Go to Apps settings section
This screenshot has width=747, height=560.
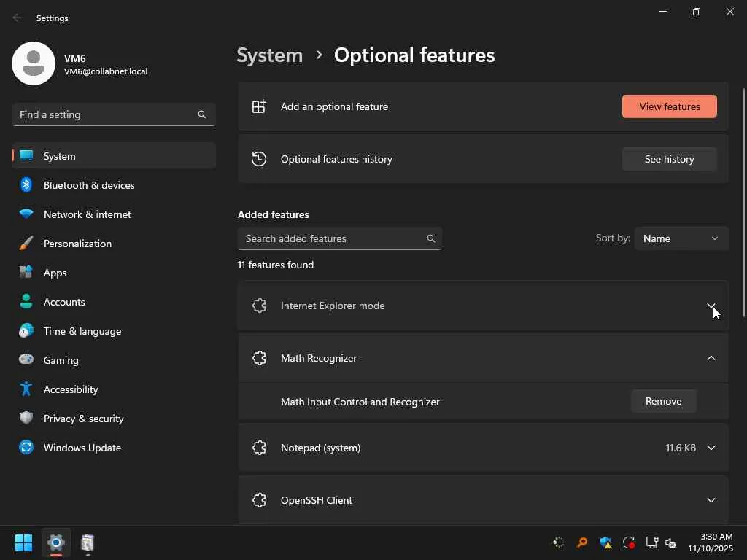[x=55, y=273]
